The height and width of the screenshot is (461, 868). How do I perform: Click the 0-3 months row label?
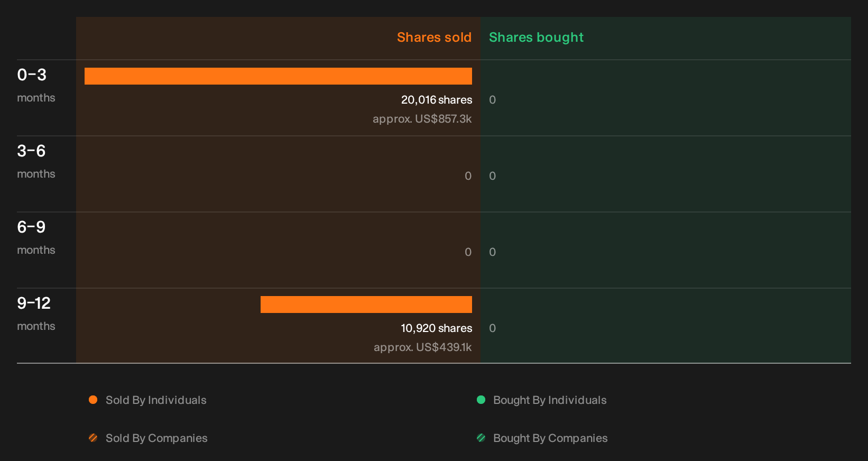point(36,86)
